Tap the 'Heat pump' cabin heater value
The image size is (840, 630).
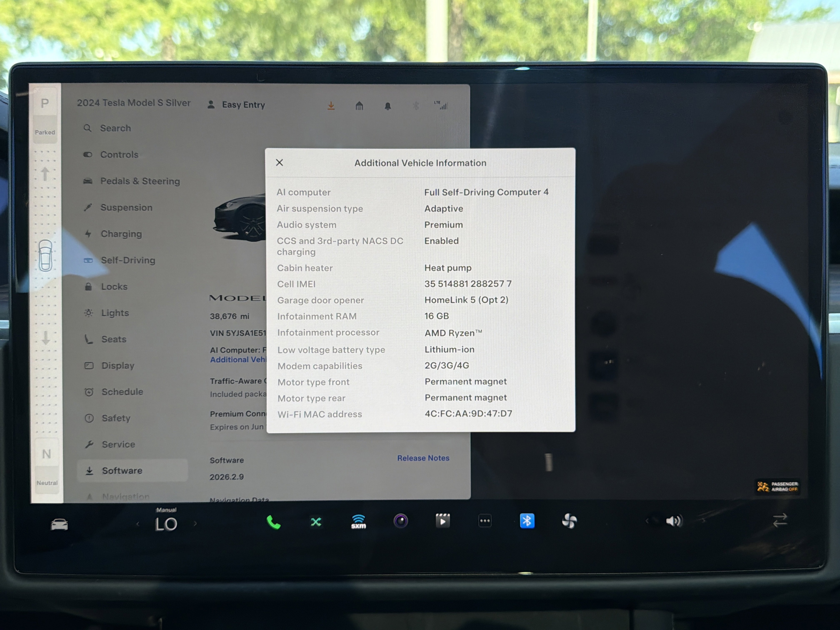[448, 268]
